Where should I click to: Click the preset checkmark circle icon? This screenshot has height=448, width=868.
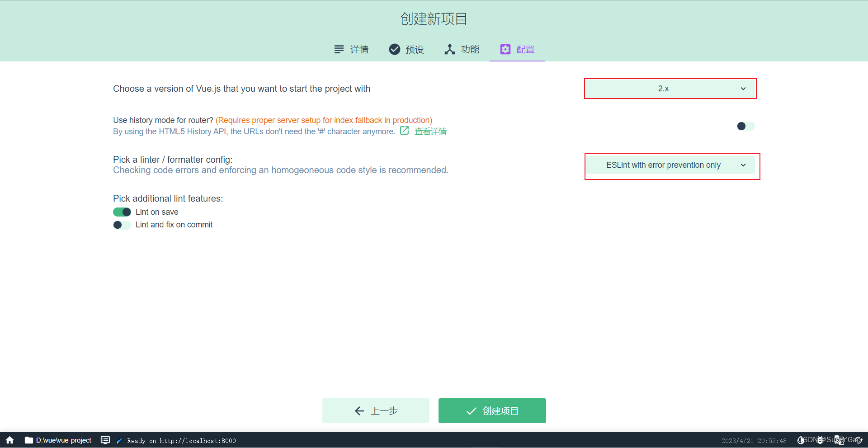[x=395, y=49]
